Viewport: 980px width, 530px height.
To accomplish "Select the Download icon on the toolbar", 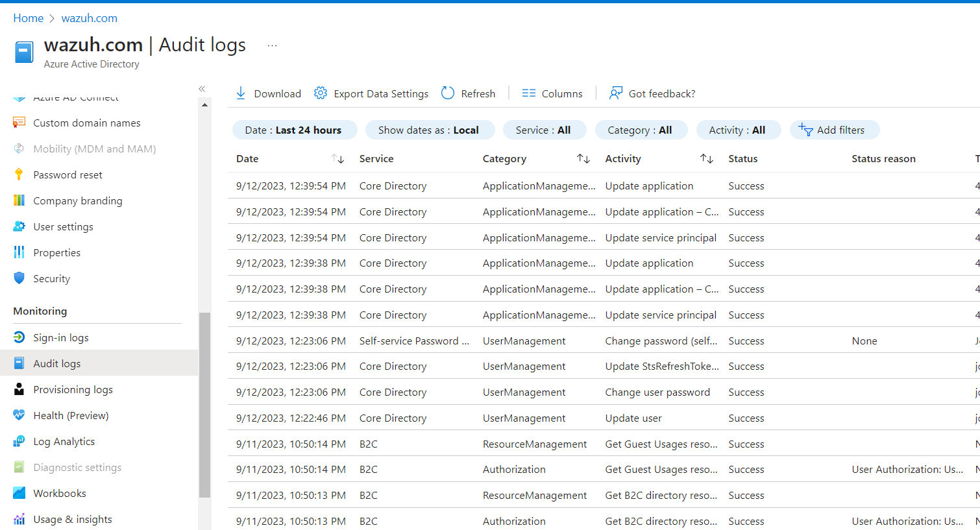I will coord(241,93).
